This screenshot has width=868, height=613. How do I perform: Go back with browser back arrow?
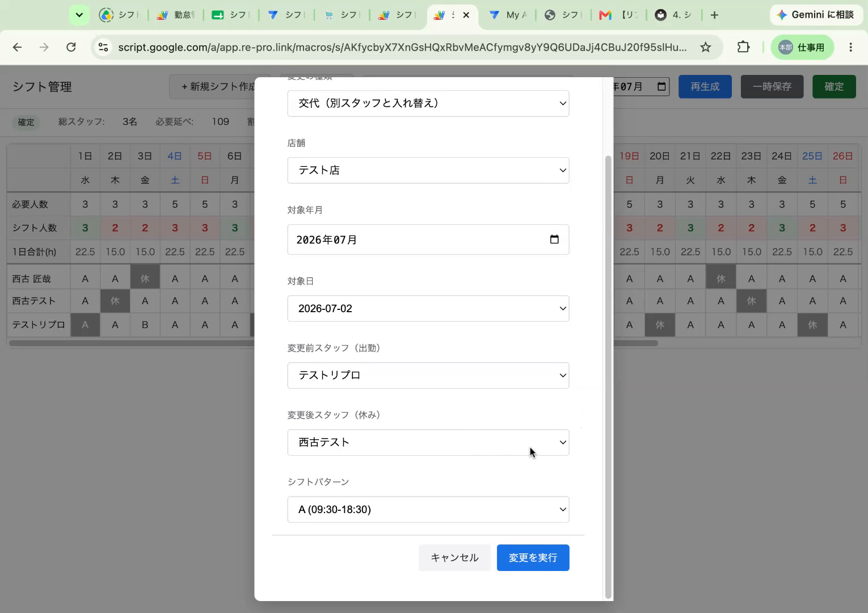tap(17, 48)
